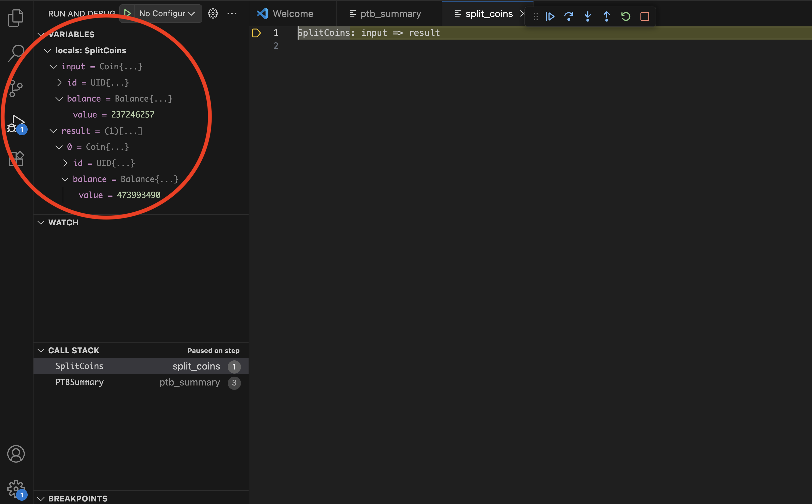
Task: Stop debugging with the red square
Action: point(645,16)
